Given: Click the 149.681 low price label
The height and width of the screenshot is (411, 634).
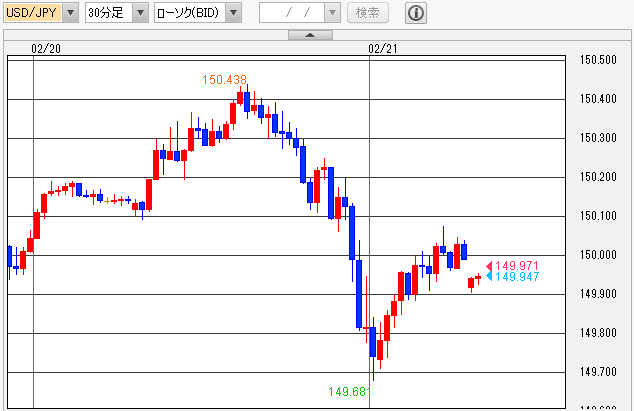Looking at the screenshot, I should pyautogui.click(x=349, y=392).
